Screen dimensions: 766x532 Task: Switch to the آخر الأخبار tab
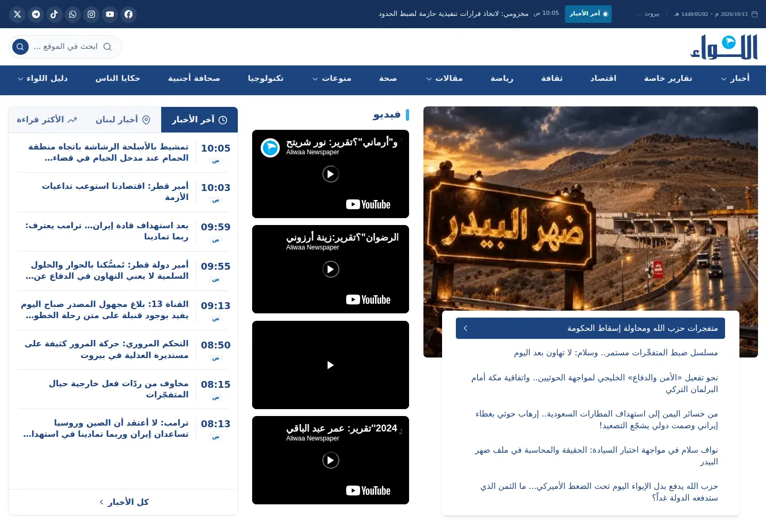point(199,120)
